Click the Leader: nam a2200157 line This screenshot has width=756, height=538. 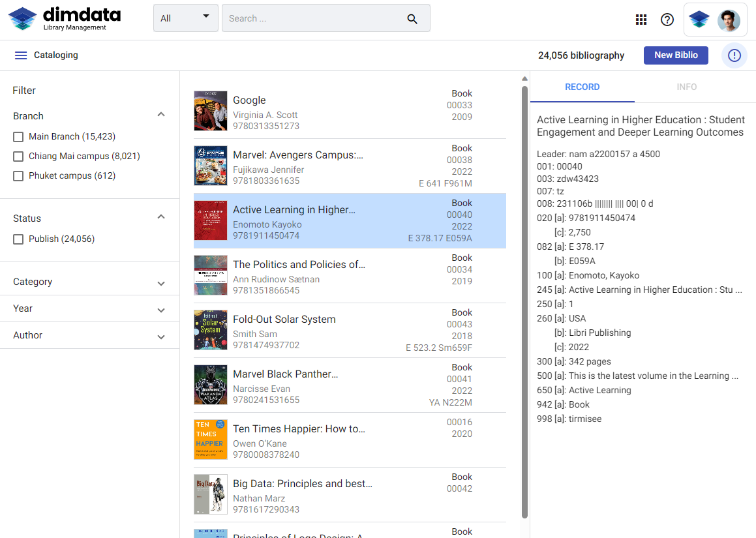click(598, 155)
